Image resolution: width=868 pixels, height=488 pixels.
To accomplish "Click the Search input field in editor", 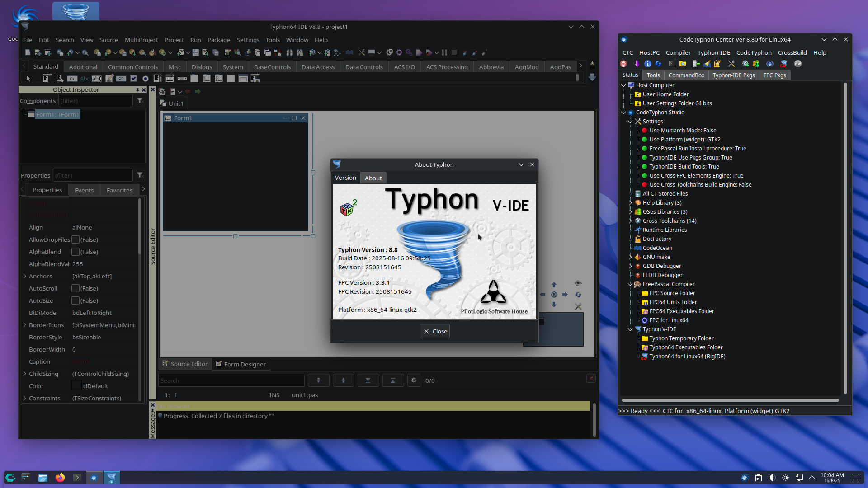I will [231, 380].
